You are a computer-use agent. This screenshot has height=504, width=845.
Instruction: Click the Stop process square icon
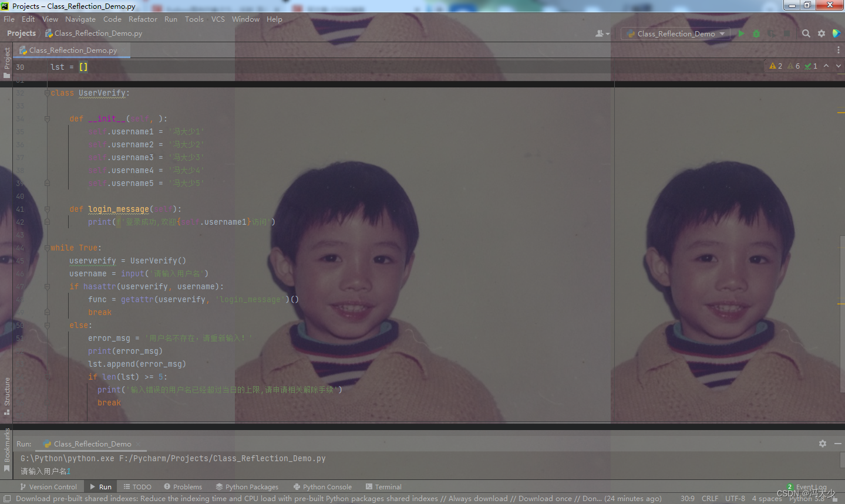(787, 33)
